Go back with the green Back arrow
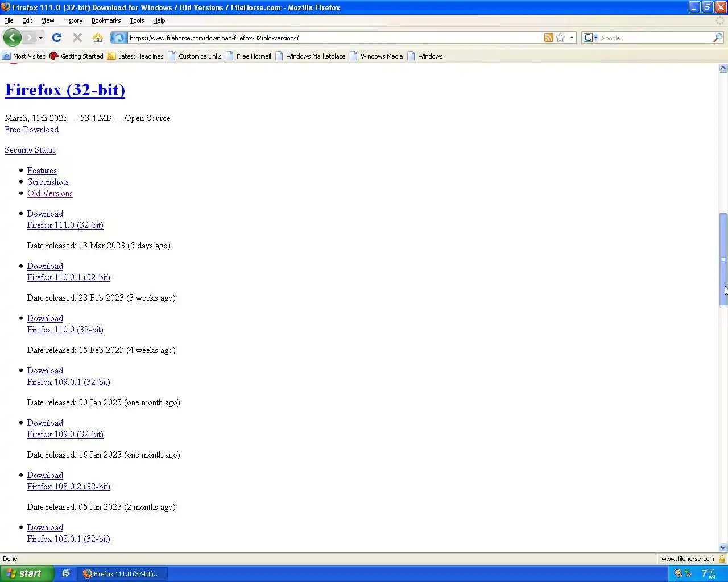Viewport: 728px width, 582px height. tap(13, 38)
